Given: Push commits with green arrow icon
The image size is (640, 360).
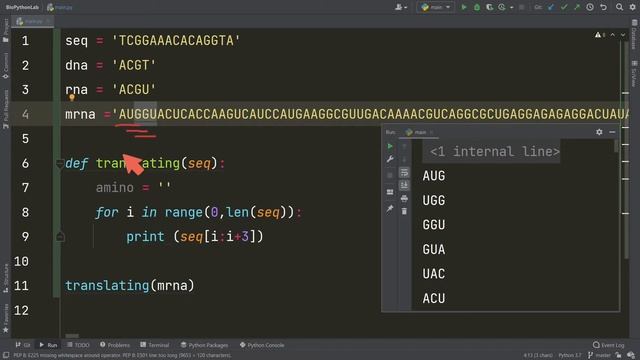Looking at the screenshot, I should click(577, 7).
